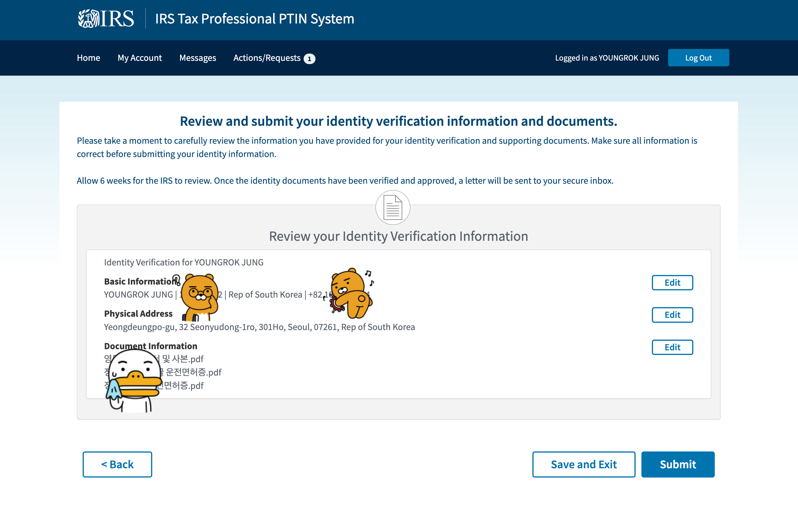Click Save and Exit
This screenshot has height=532, width=798.
[583, 464]
